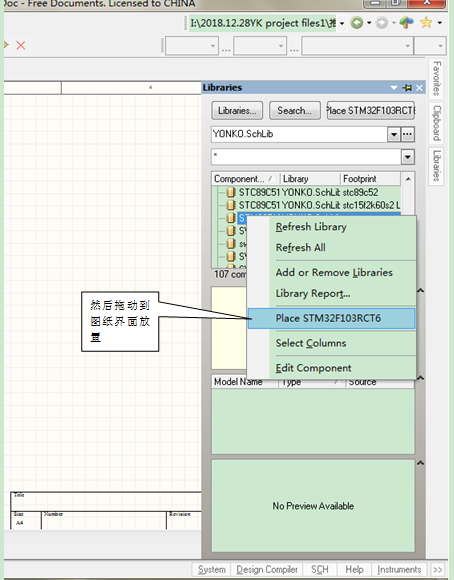This screenshot has height=580, width=454.
Task: Open the Clipboard side tab
Action: (436, 123)
